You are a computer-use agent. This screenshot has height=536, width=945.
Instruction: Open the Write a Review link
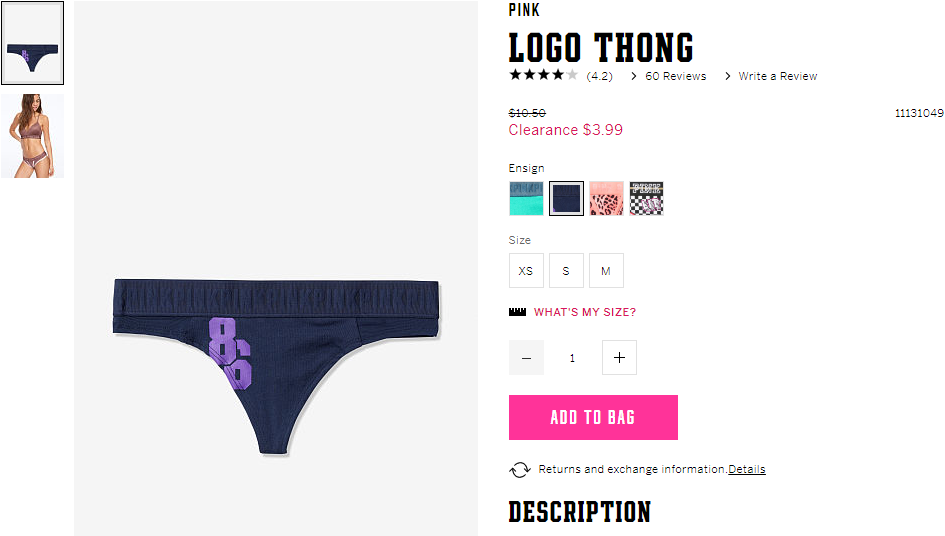point(777,76)
